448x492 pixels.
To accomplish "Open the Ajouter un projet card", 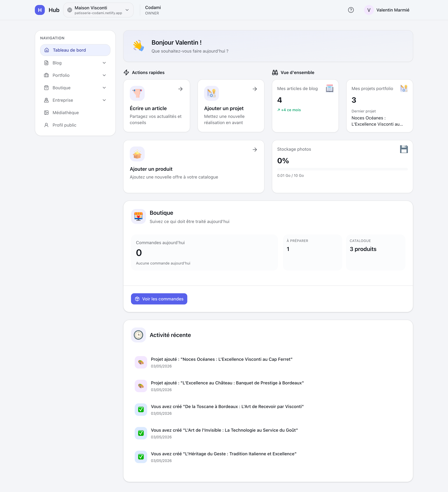I will (x=231, y=106).
